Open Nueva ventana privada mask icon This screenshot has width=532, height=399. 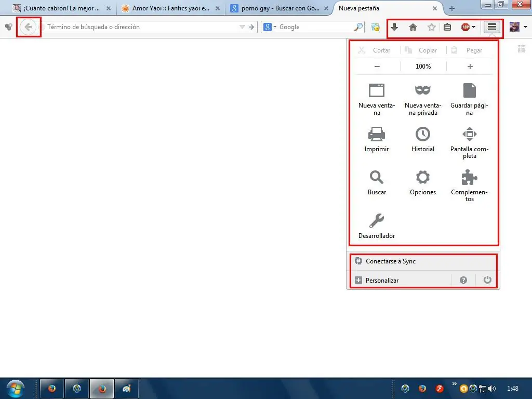click(423, 99)
